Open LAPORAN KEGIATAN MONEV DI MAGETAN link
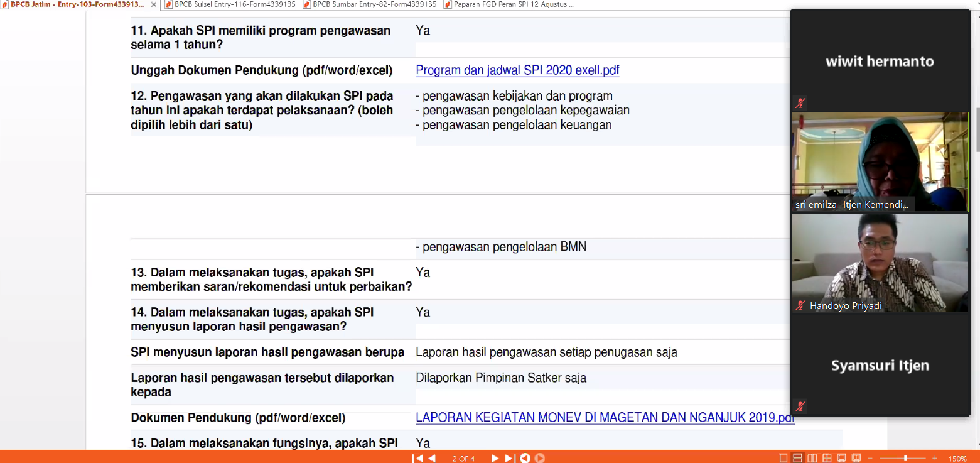The height and width of the screenshot is (463, 980). (x=605, y=418)
